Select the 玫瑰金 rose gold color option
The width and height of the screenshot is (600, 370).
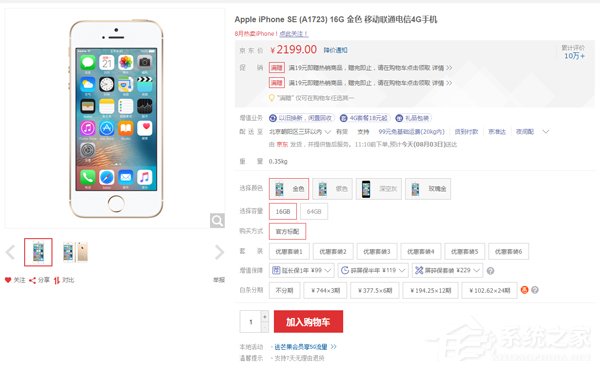click(428, 189)
